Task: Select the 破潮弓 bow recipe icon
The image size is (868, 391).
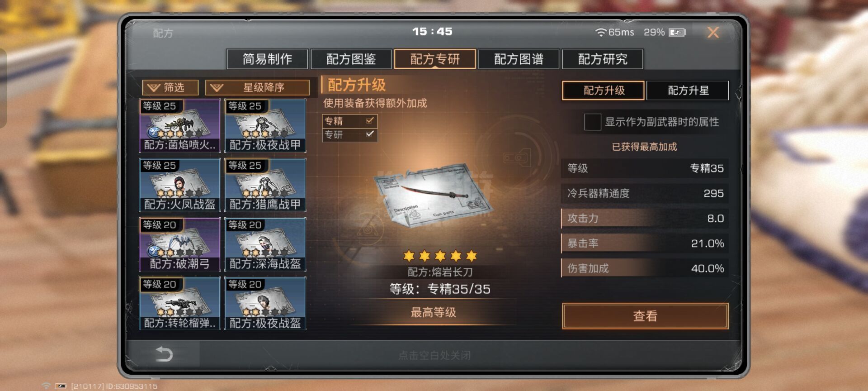Action: click(x=179, y=244)
